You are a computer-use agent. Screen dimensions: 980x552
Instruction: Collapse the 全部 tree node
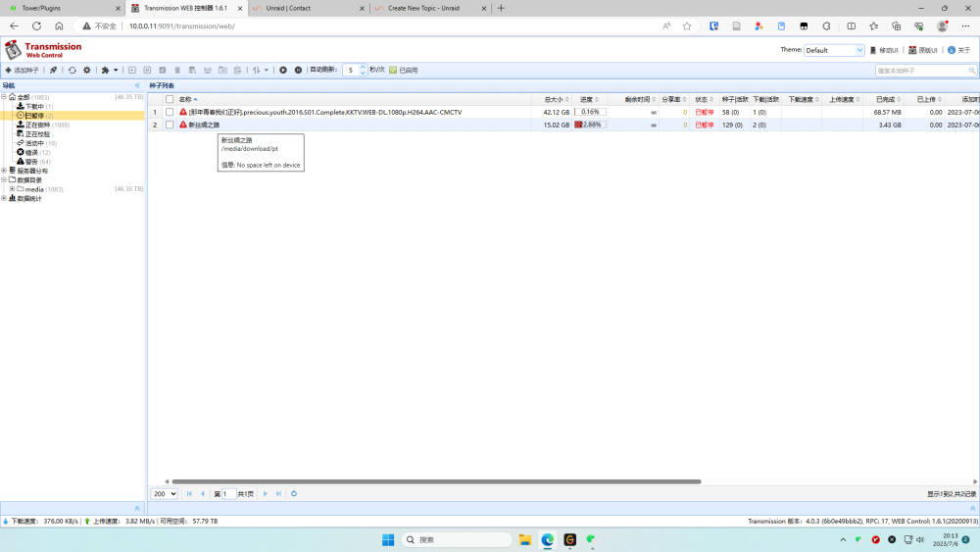(4, 97)
